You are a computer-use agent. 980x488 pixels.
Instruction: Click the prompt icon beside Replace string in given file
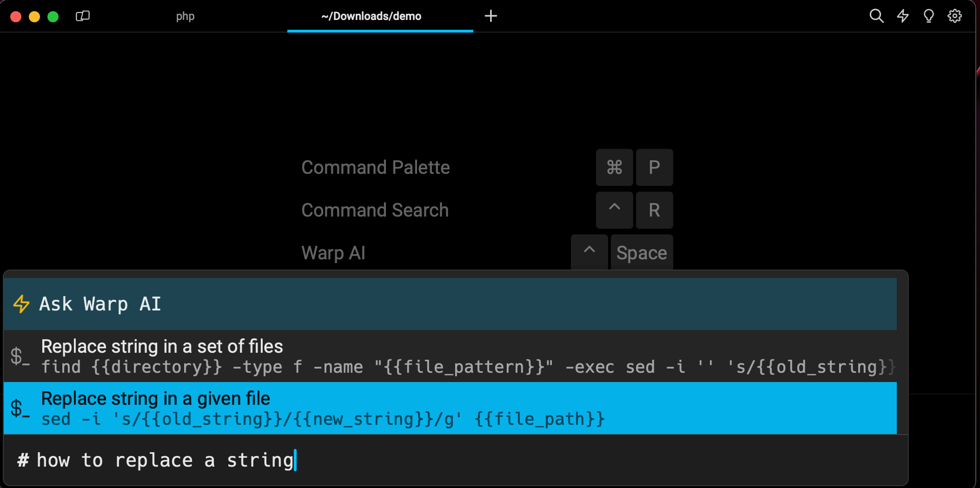pos(20,409)
